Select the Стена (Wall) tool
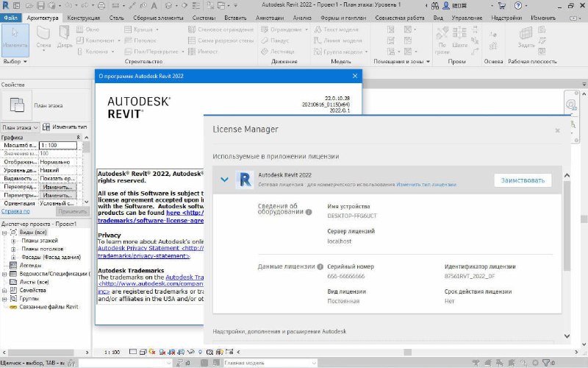This screenshot has height=368, width=588. coord(43,38)
